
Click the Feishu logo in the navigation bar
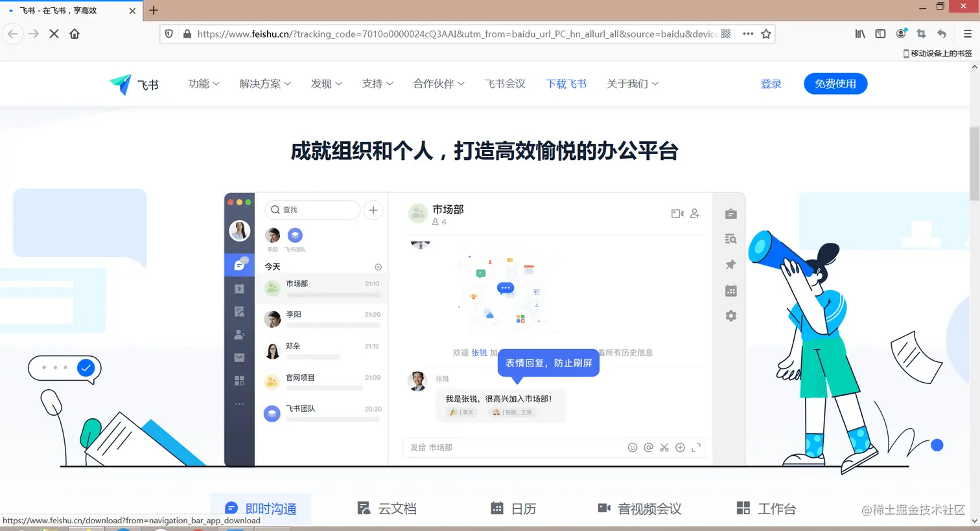pos(134,84)
